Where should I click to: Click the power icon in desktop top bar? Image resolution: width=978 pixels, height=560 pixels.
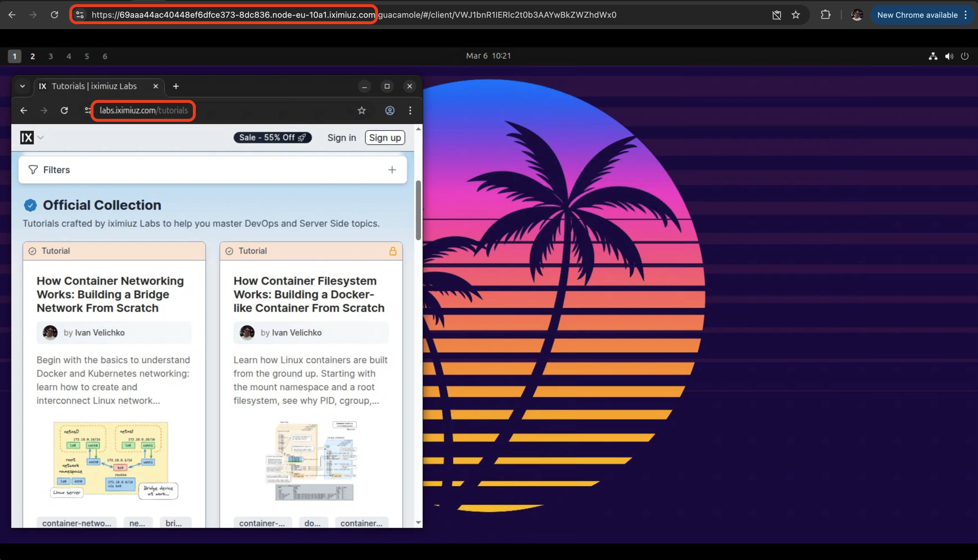point(964,56)
